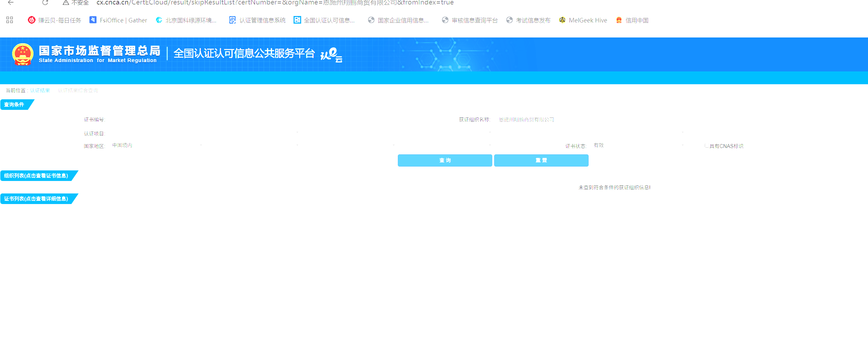Open the 赚云贝-每日任务 bookmark
Viewport: 868px width, 344px height.
[55, 20]
